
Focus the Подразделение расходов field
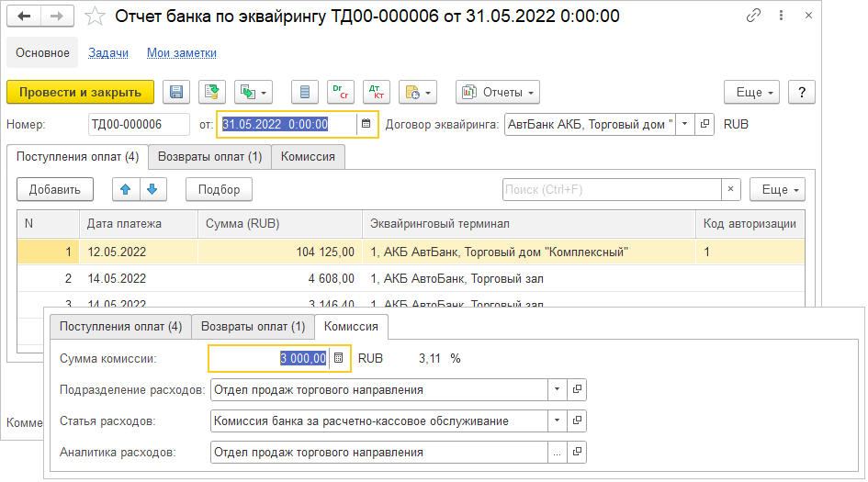[379, 389]
